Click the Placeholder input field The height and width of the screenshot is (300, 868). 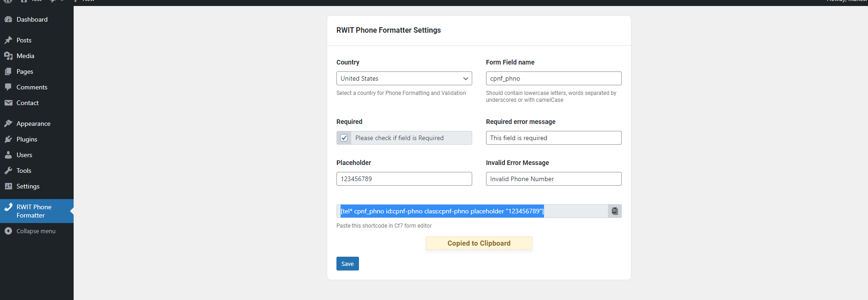[404, 179]
